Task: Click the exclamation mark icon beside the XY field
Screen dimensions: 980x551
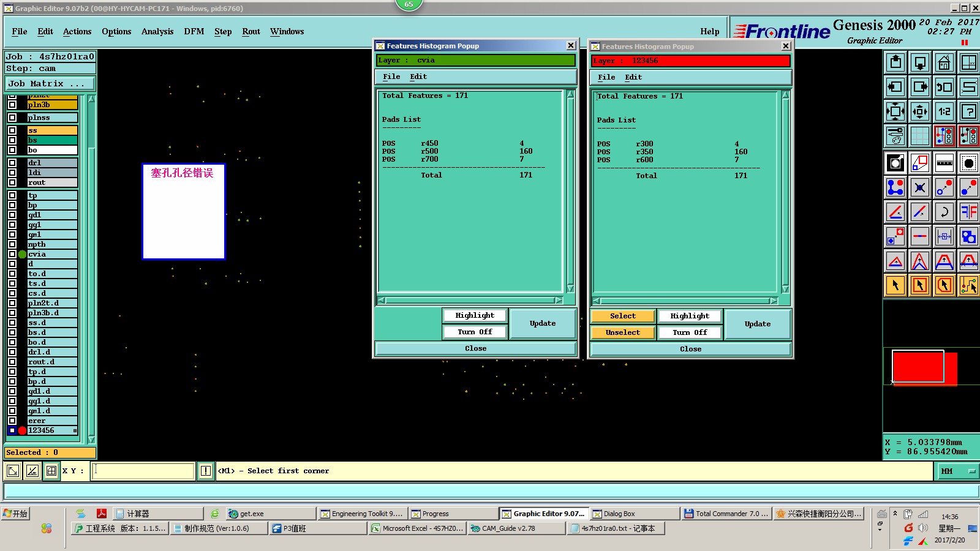Action: point(206,471)
